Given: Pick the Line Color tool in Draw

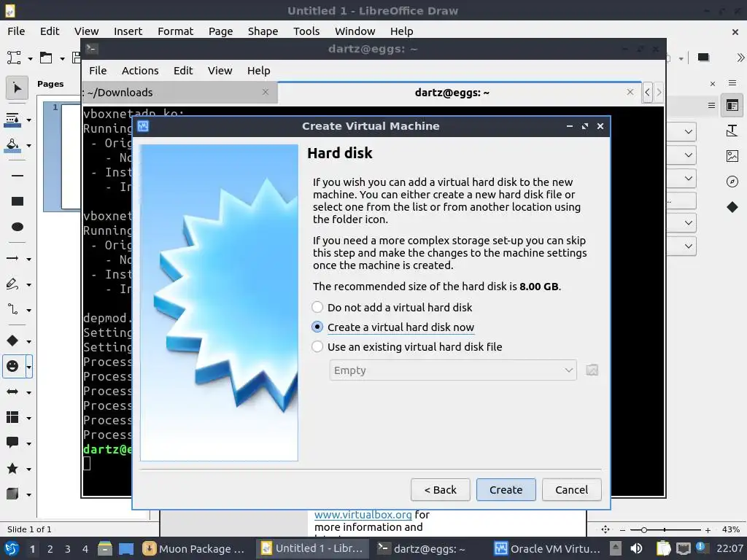Looking at the screenshot, I should 13,120.
